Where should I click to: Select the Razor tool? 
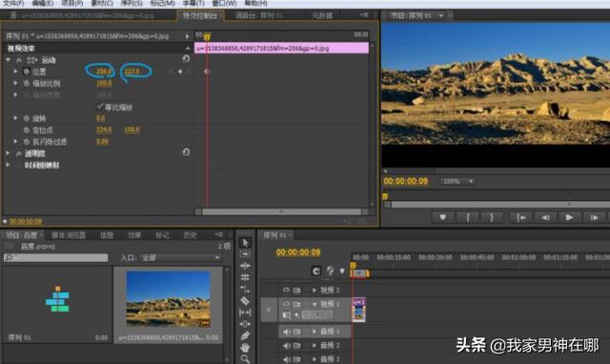tap(245, 300)
